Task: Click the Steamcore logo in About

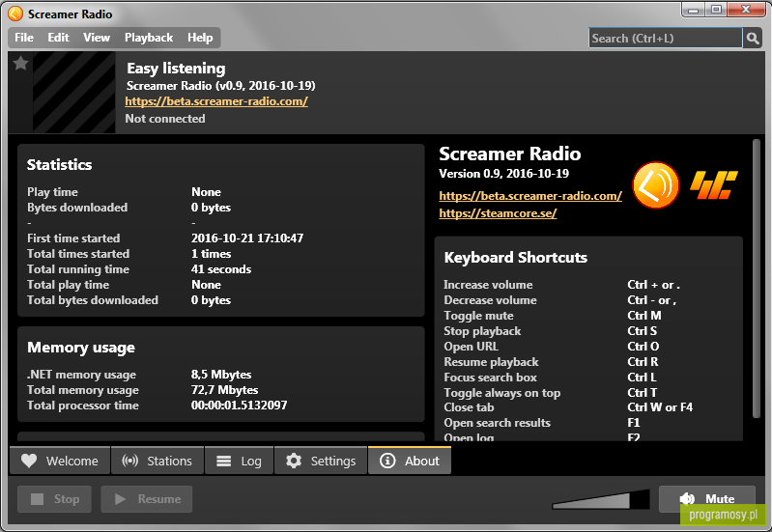Action: click(714, 185)
